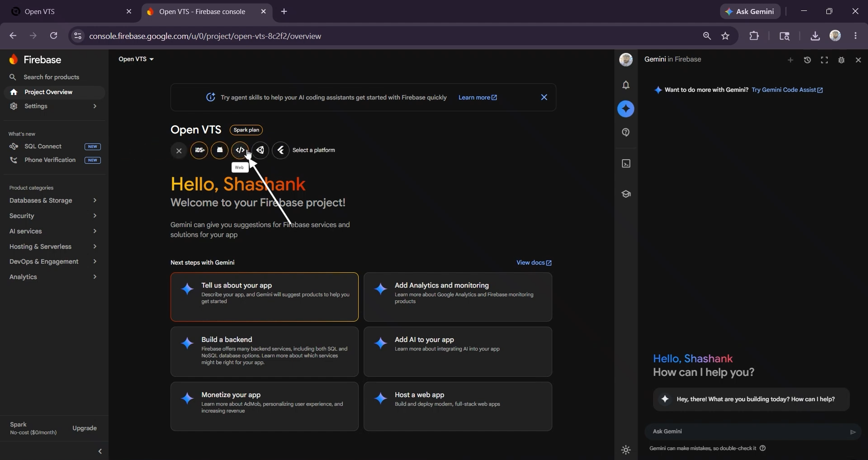Open the Host a web app card

click(458, 407)
